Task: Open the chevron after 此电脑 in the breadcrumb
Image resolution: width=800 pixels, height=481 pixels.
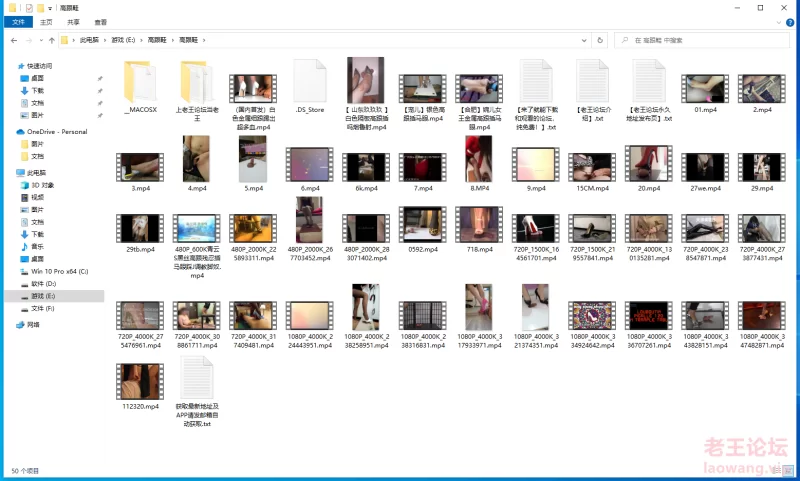Action: pyautogui.click(x=105, y=40)
